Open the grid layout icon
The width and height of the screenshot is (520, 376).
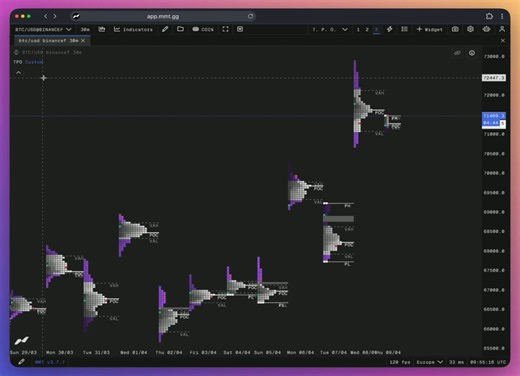pos(404,29)
